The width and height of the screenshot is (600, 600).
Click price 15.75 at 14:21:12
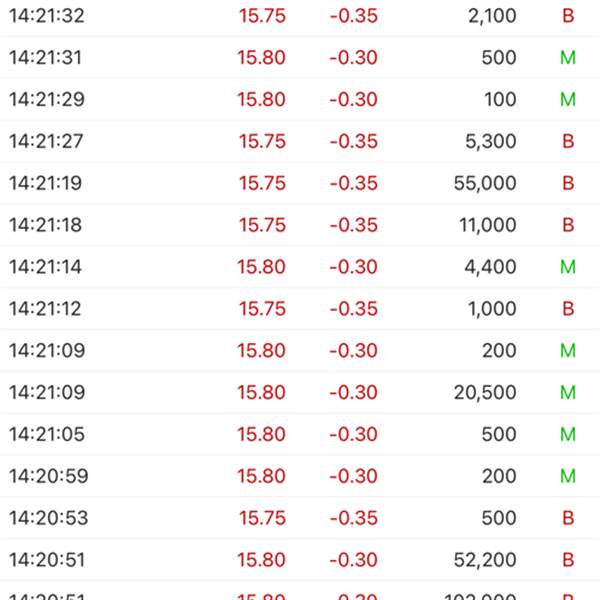point(262,309)
